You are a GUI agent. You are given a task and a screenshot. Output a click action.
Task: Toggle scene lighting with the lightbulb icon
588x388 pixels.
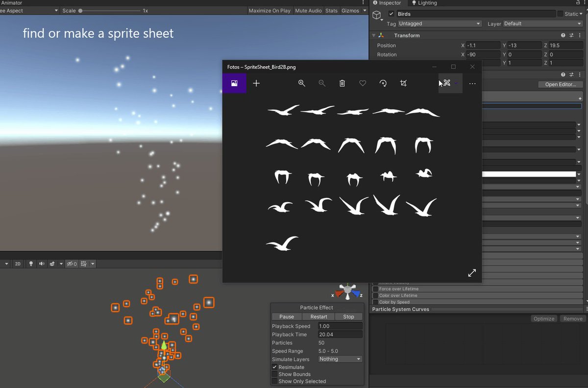tap(31, 264)
